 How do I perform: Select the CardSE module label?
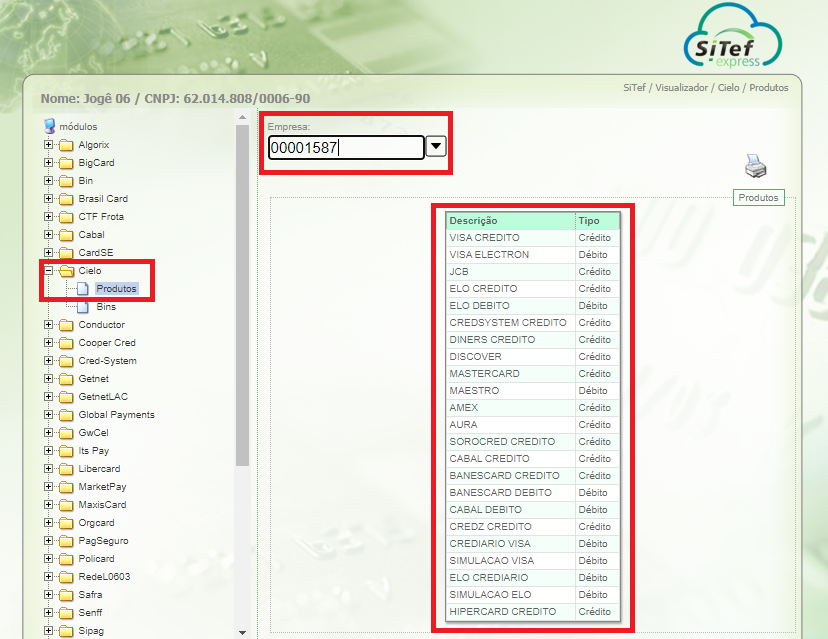point(96,252)
